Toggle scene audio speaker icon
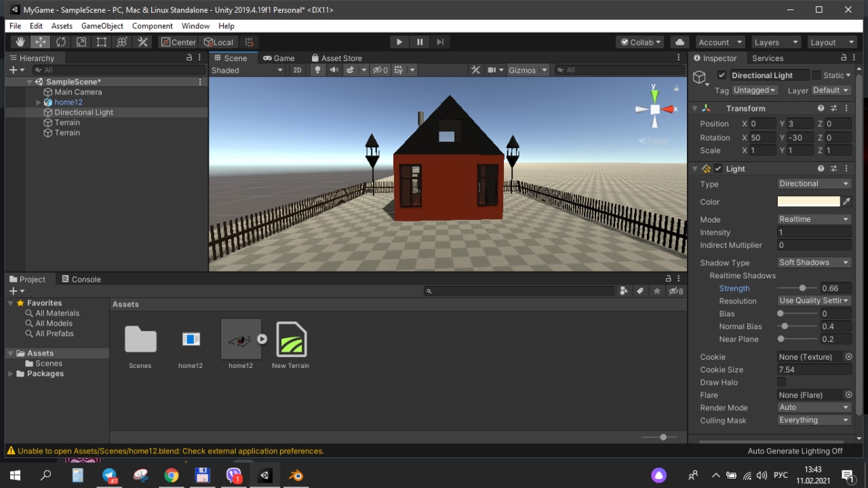Image resolution: width=868 pixels, height=488 pixels. [x=334, y=70]
